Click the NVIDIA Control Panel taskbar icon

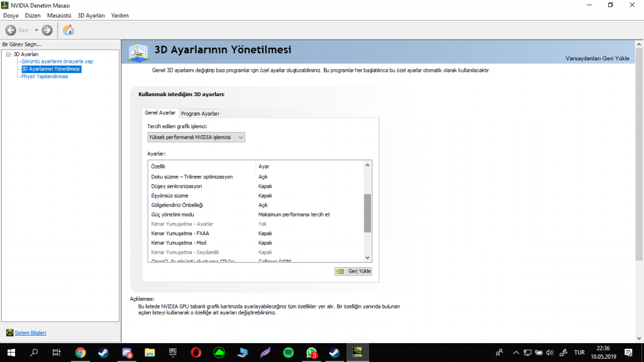point(358,353)
